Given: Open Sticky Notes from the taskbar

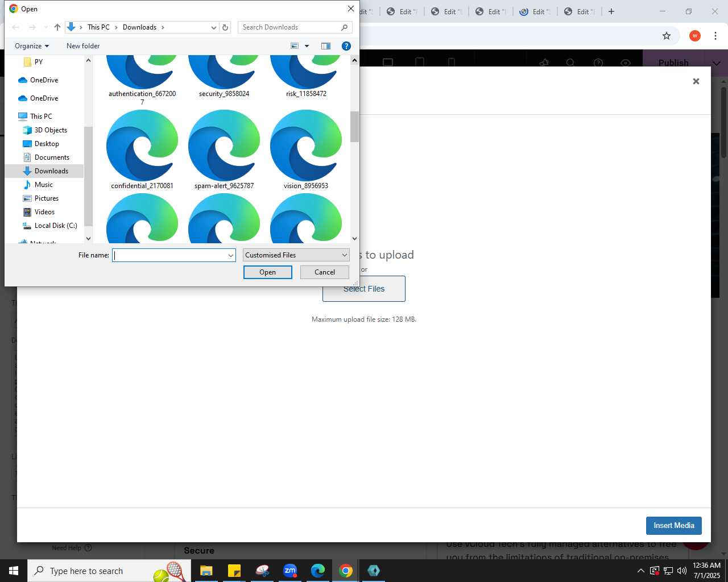Looking at the screenshot, I should click(x=234, y=571).
